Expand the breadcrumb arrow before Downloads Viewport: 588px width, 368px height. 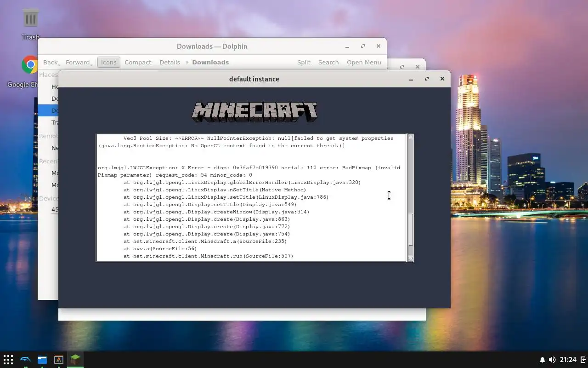click(187, 62)
